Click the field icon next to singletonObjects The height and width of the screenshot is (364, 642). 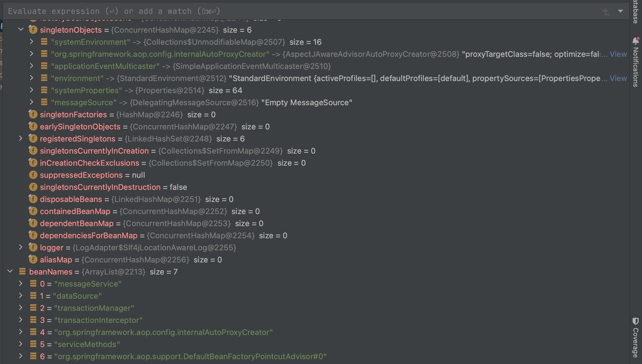click(33, 30)
